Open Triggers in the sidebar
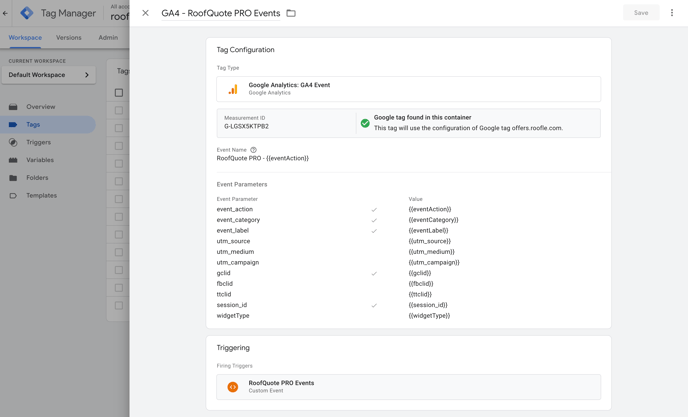This screenshot has width=688, height=417. point(48,142)
